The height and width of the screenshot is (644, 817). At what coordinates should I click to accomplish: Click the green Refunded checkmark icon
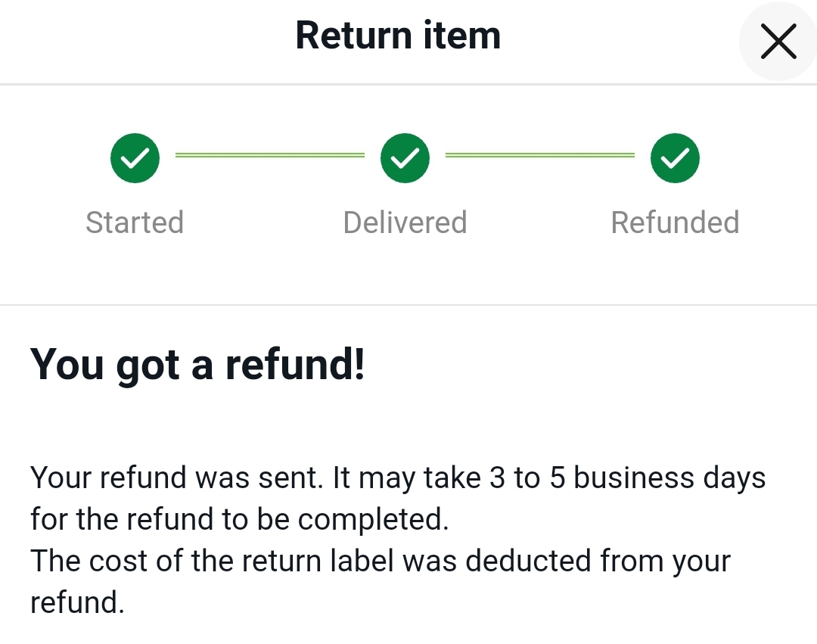click(x=675, y=158)
